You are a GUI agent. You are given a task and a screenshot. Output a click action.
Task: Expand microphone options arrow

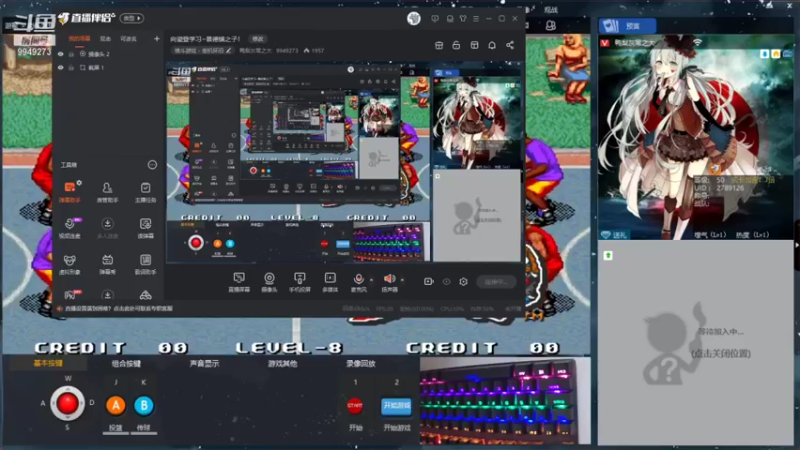point(371,280)
